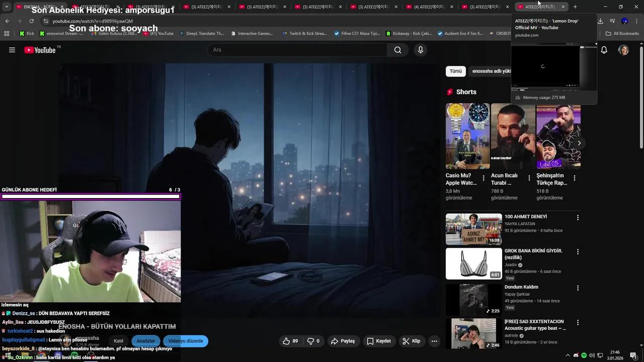
Task: Open the 100 AHMET DENEYİ video thumbnail
Action: (x=473, y=229)
